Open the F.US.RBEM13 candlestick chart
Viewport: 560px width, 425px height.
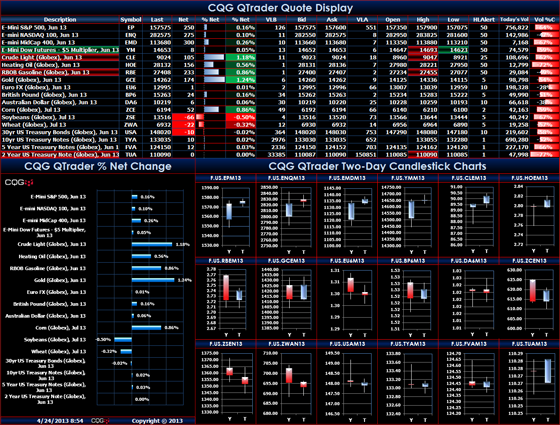coord(226,299)
